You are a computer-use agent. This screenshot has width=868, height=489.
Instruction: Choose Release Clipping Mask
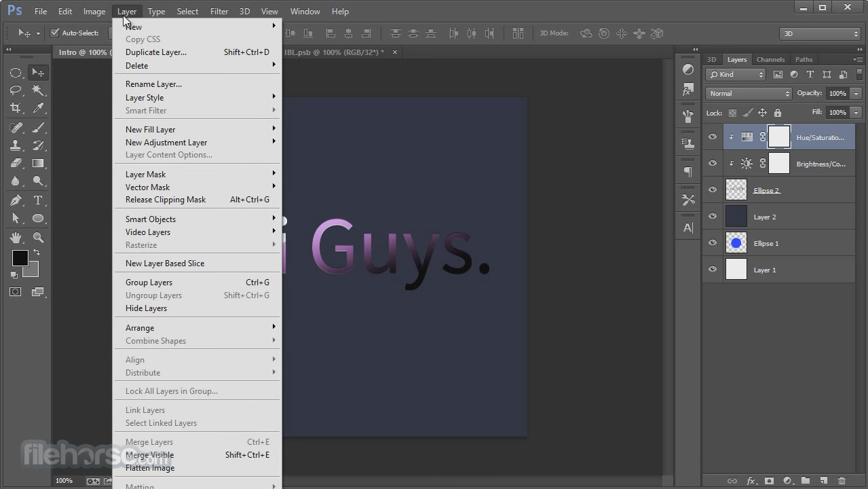197,200
